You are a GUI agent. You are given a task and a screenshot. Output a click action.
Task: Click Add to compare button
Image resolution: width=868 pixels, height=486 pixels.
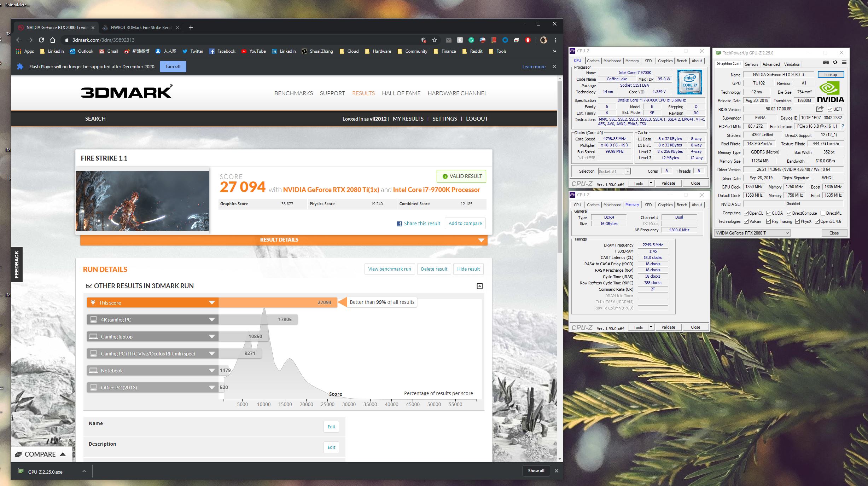465,224
